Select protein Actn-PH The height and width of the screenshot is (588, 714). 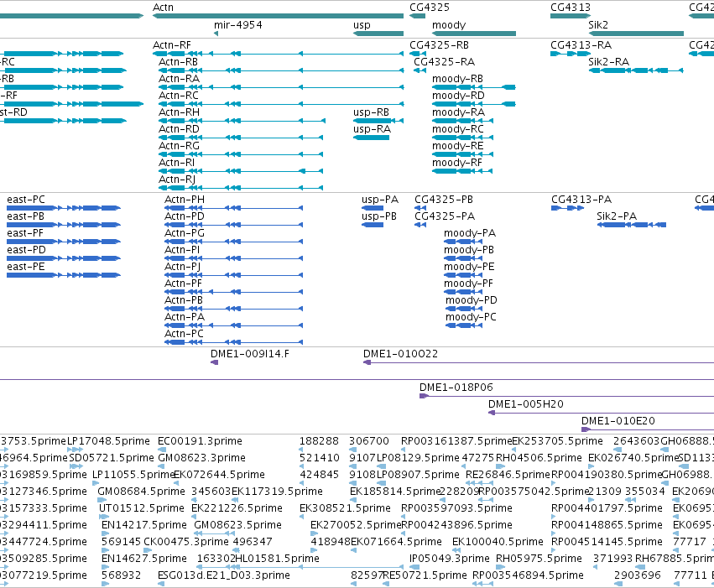[185, 200]
